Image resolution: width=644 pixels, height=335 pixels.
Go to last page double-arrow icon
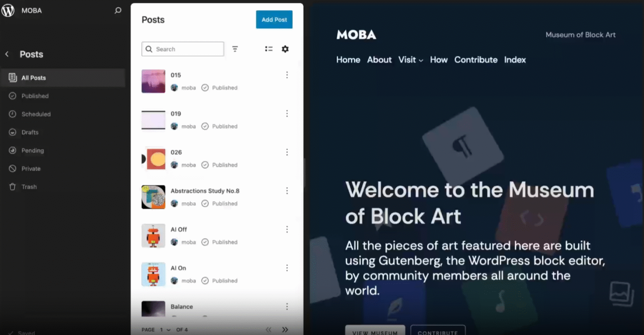285,330
